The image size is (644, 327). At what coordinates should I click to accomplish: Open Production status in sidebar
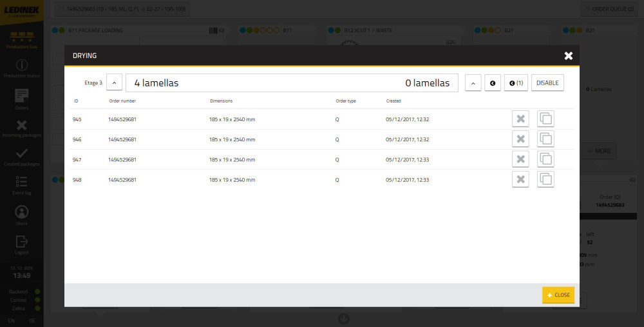(22, 69)
